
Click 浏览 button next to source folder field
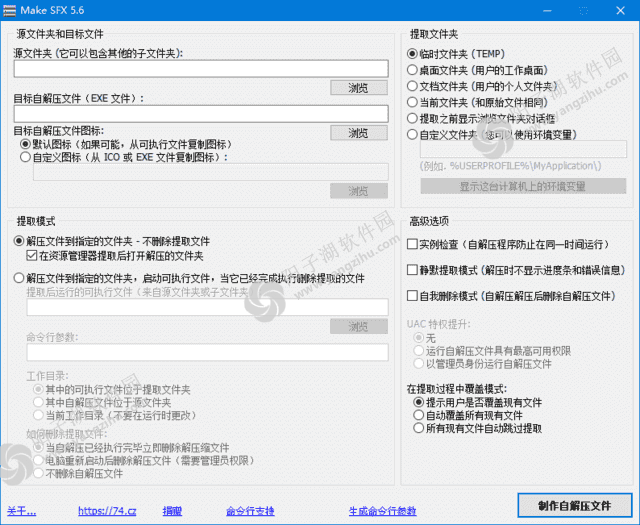(358, 88)
